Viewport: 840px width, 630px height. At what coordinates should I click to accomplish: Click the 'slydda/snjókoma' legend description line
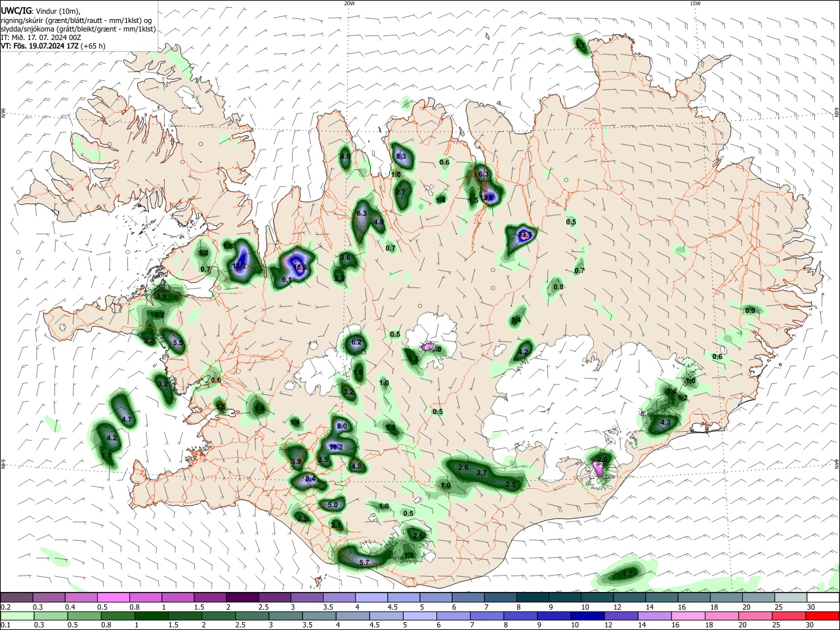[x=78, y=29]
